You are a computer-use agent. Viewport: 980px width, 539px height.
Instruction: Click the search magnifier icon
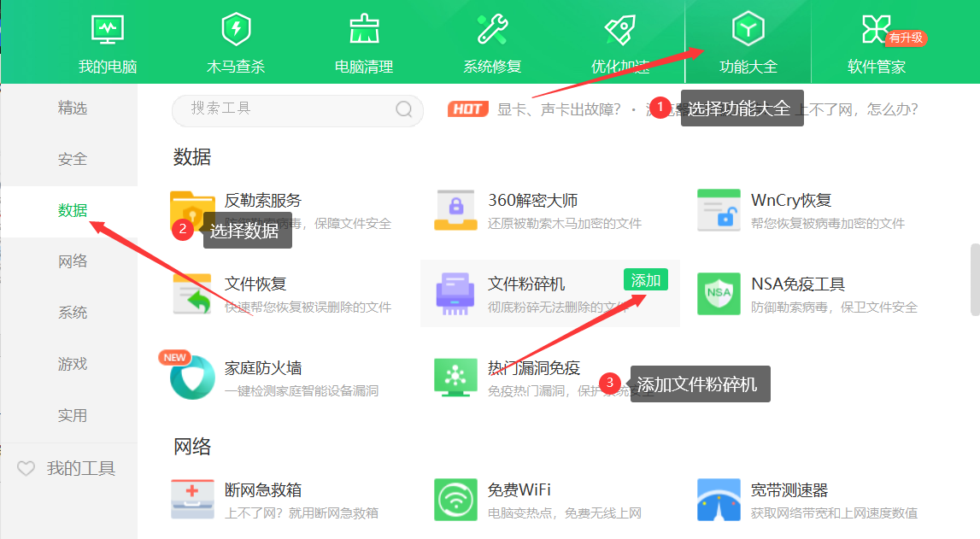click(x=404, y=109)
